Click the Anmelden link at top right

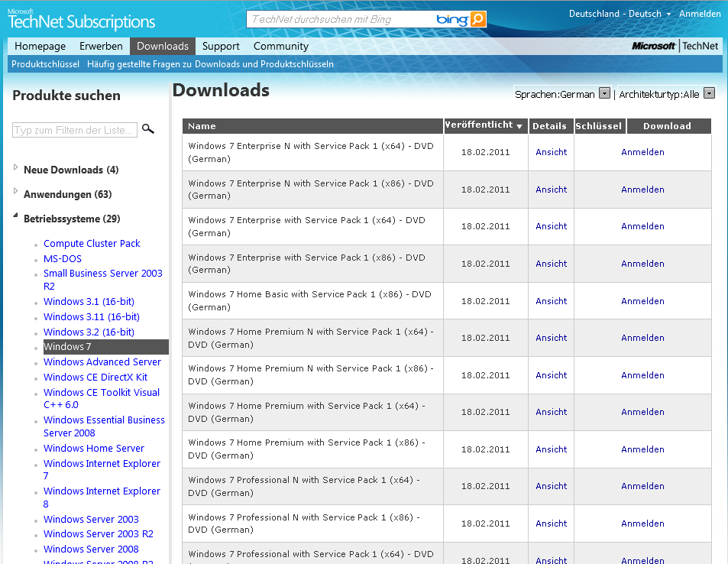(x=700, y=14)
